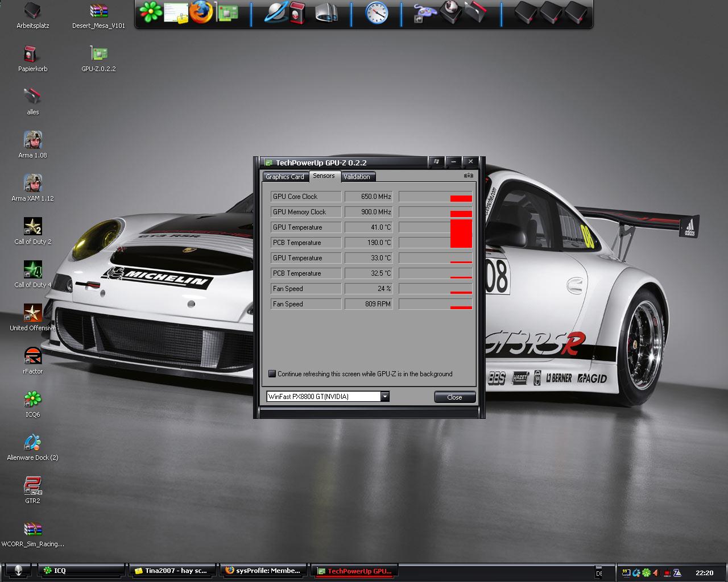The height and width of the screenshot is (582, 728).
Task: Launch the Arma XAM 1.12 shortcut
Action: pos(33,188)
